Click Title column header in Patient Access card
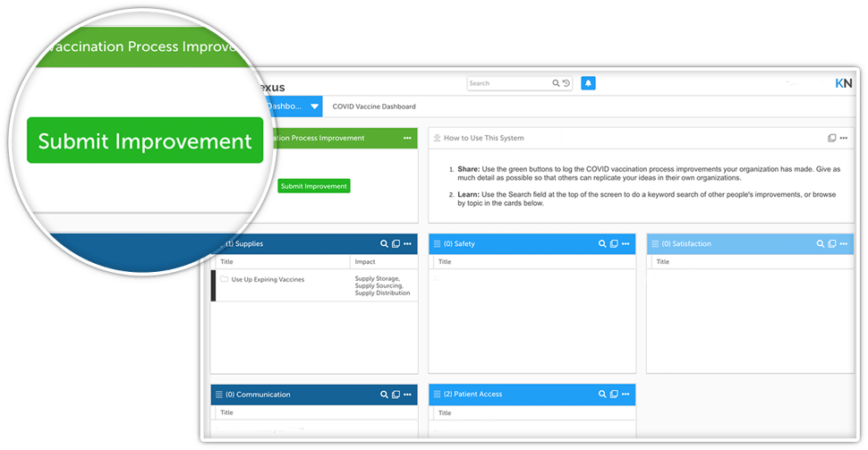Viewport: 868px width, 450px height. pos(445,413)
